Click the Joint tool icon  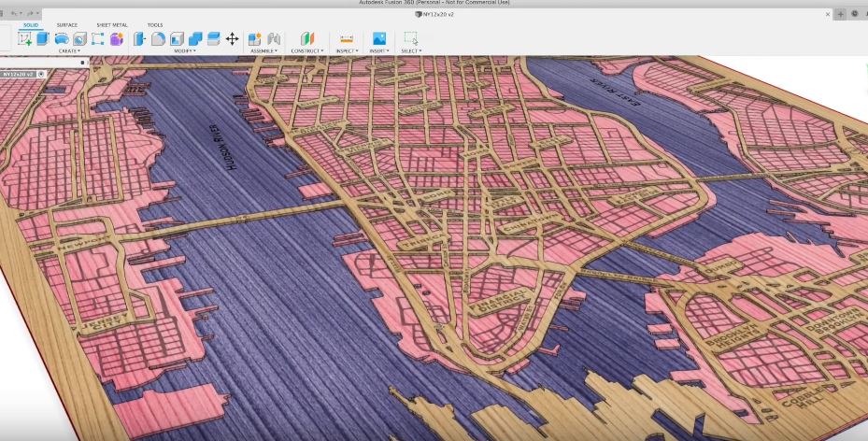(x=274, y=38)
